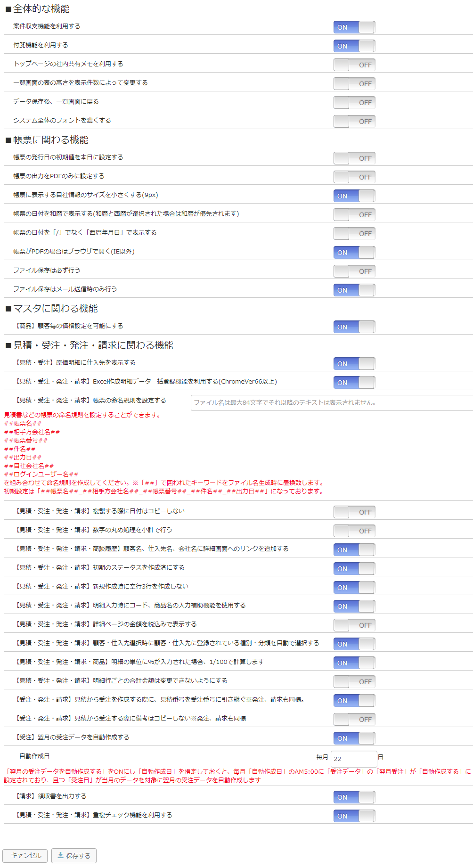Image resolution: width=473 pixels, height=868 pixels.
Task: Enable 帳票の出力をPDFのみに設定する
Action: coord(354,177)
